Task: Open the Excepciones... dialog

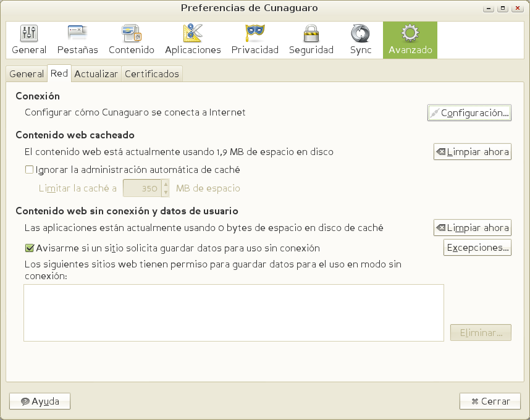Action: tap(477, 248)
